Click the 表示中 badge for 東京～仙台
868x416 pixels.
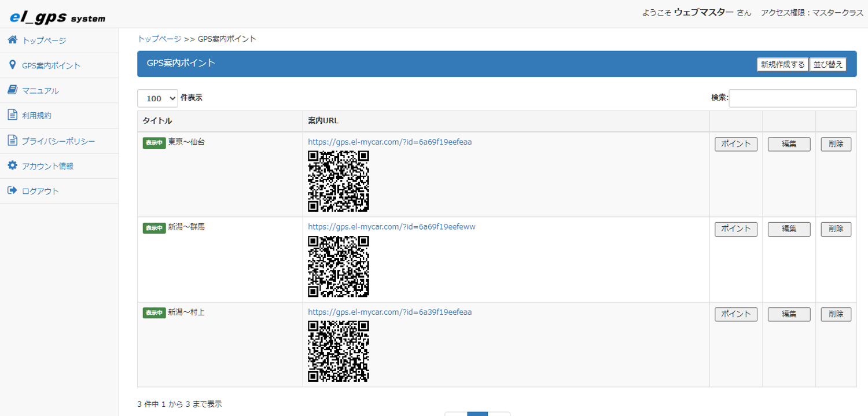click(x=155, y=143)
